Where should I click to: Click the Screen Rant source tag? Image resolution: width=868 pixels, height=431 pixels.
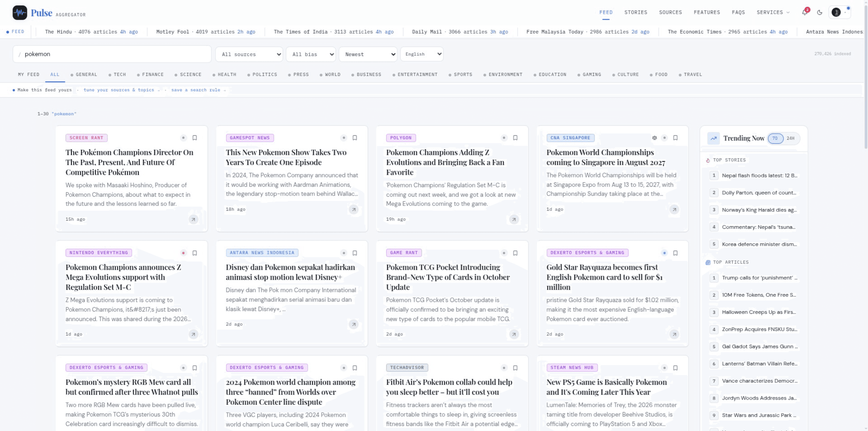[x=86, y=138]
